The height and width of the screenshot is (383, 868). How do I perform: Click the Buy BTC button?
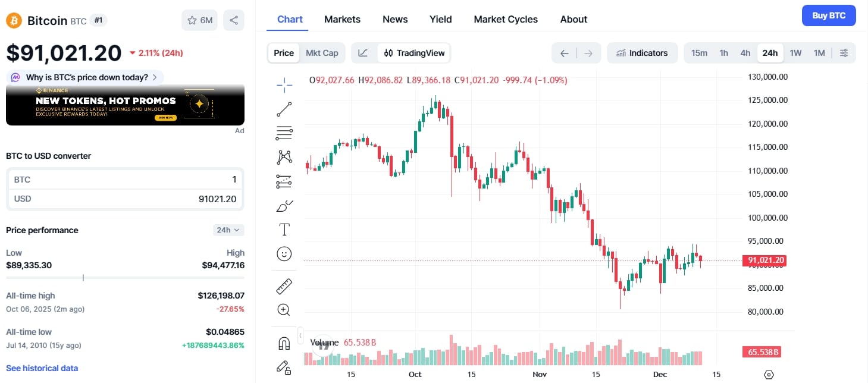tap(829, 15)
